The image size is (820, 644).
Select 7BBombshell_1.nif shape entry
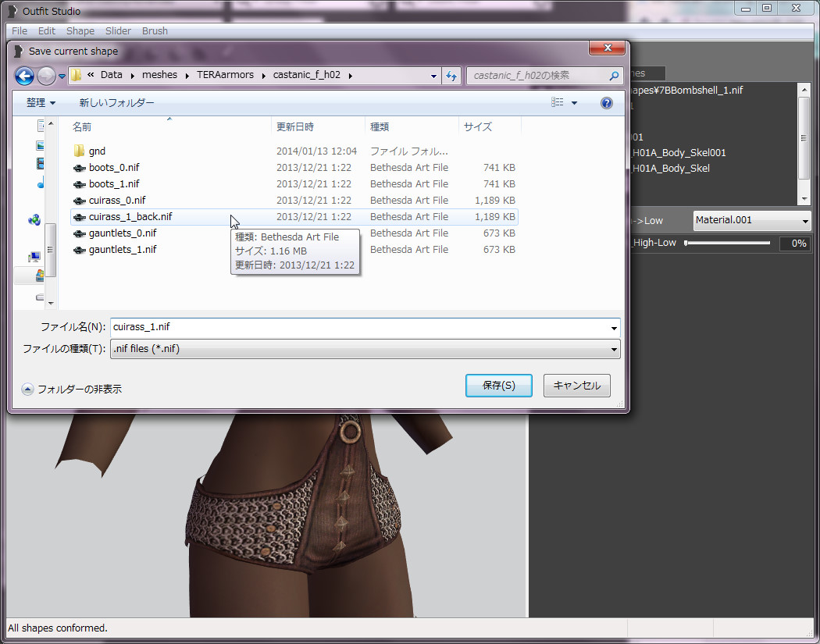pos(686,90)
